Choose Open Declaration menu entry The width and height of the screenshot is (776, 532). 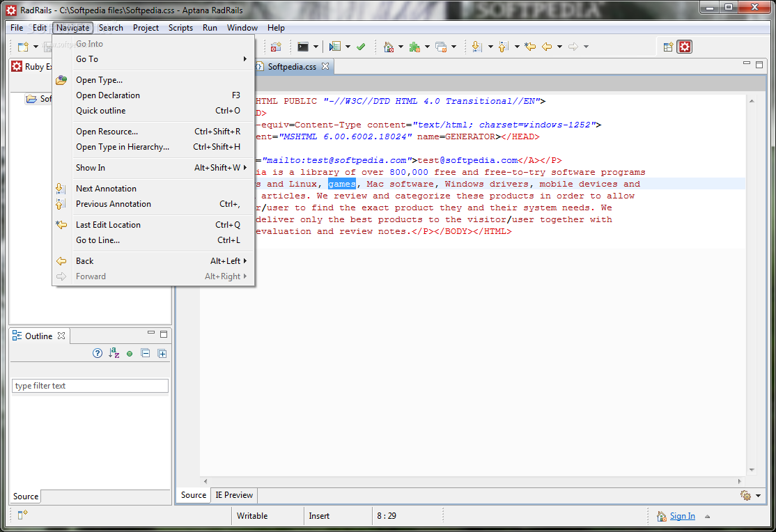click(153, 95)
